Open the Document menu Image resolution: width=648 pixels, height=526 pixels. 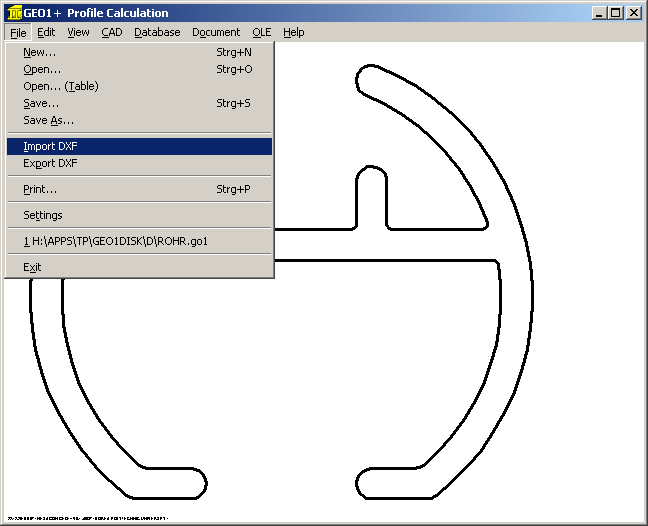(x=216, y=32)
